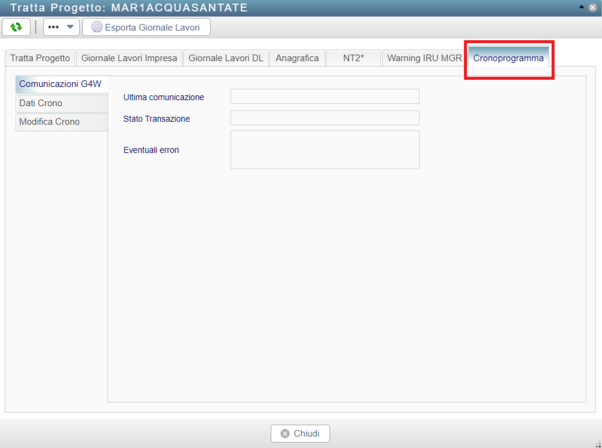Select Comunicazioni G4W side tab

(61, 83)
